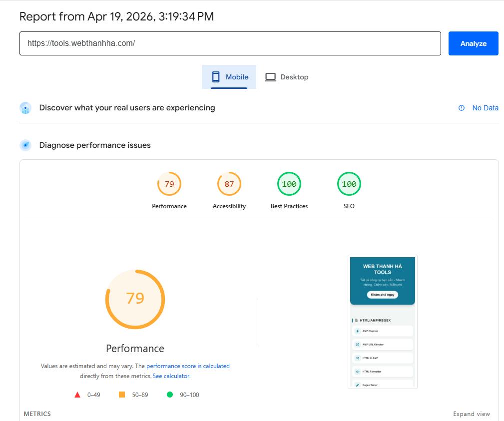Select the Best Practices score gauge
This screenshot has height=421, width=504.
click(x=289, y=184)
